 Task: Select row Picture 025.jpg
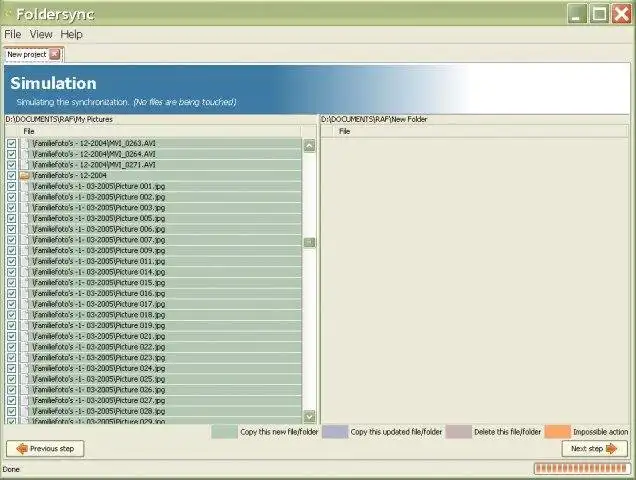point(160,379)
